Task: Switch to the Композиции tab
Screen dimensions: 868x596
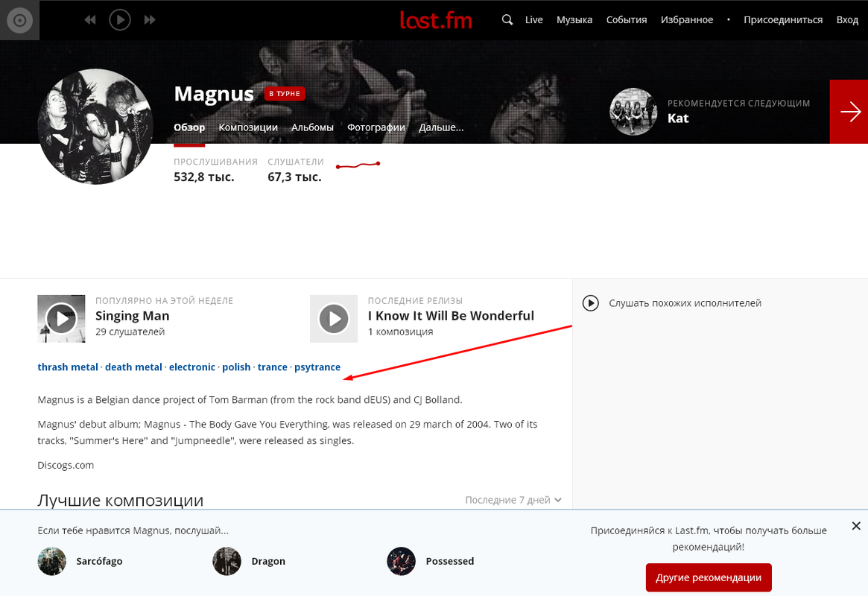Action: click(248, 127)
